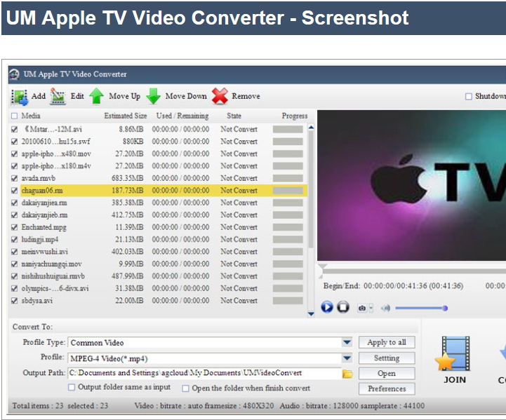Select the olympics-...6-divx.avi file row
The width and height of the screenshot is (506, 420).
[159, 288]
